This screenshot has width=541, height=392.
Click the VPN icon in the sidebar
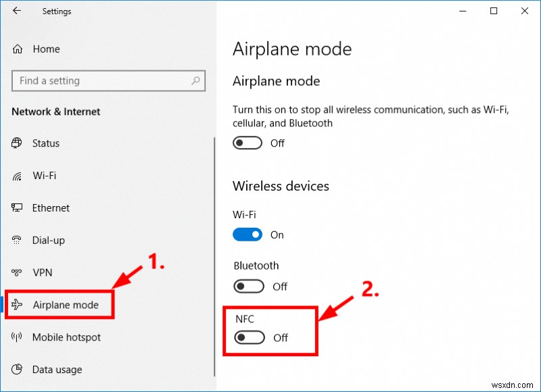point(17,273)
